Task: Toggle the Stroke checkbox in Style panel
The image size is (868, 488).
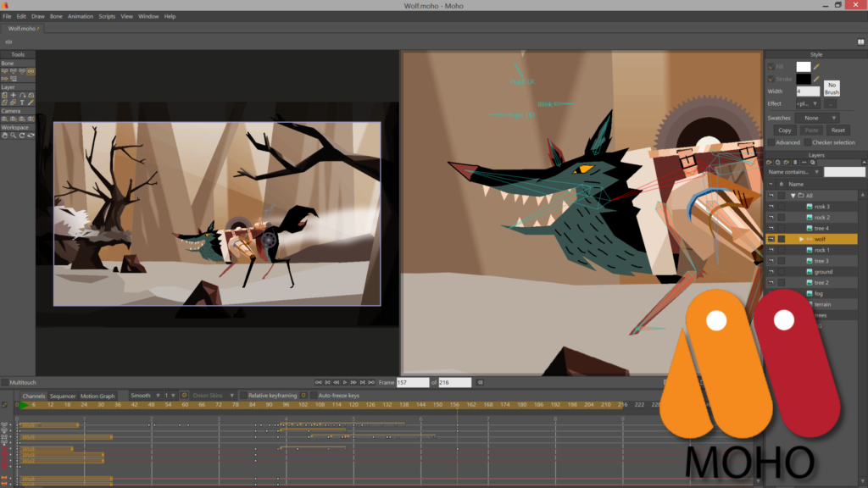Action: [x=771, y=79]
